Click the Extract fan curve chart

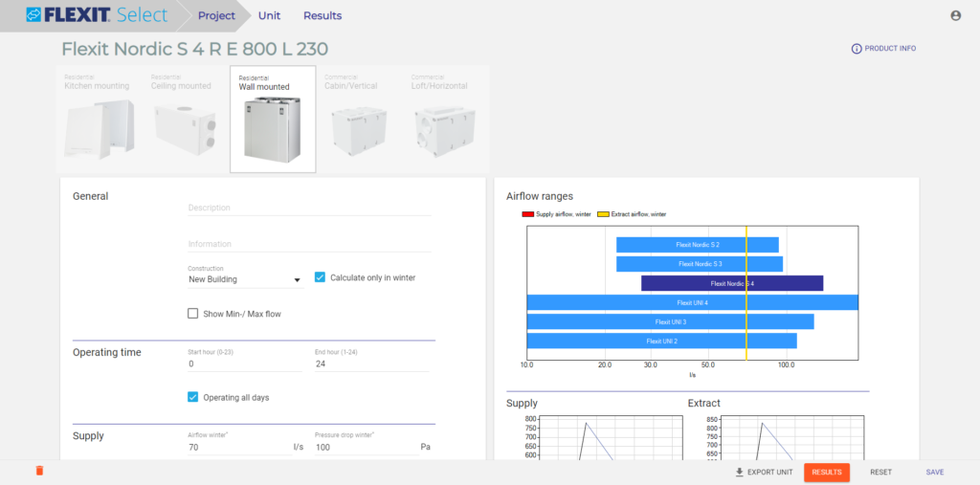pos(792,437)
